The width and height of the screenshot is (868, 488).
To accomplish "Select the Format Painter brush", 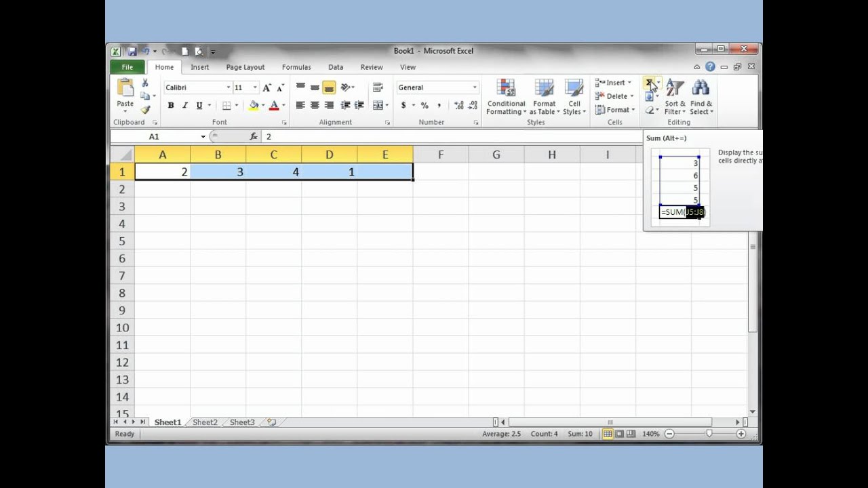I will pyautogui.click(x=145, y=109).
